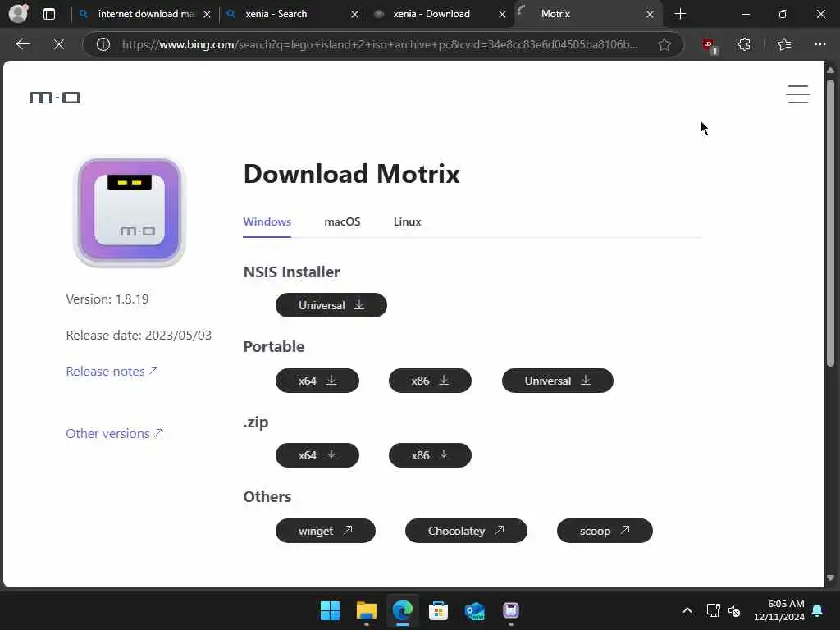Click scrollbar up arrow
The height and width of the screenshot is (630, 840).
[x=830, y=71]
